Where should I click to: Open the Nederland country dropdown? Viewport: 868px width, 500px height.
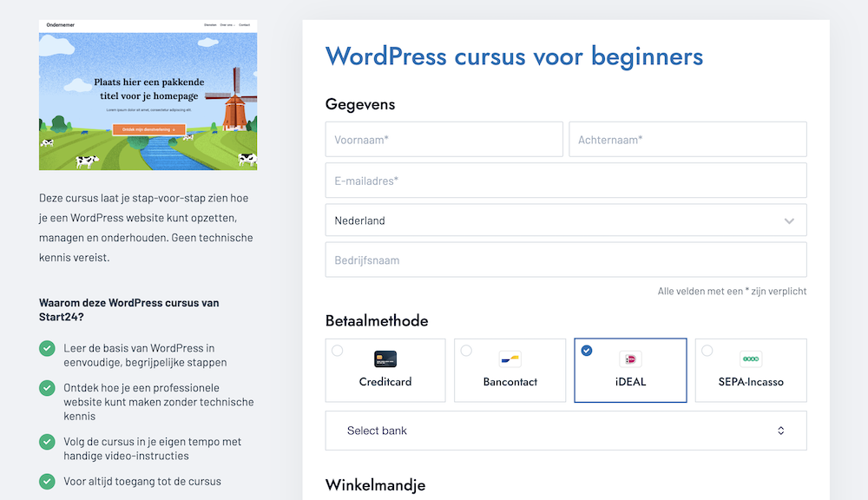[565, 220]
